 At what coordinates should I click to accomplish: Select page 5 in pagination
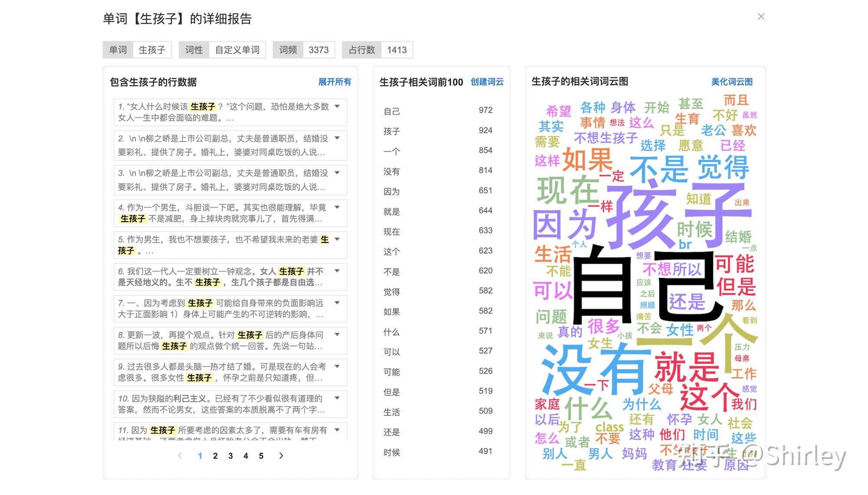[x=261, y=456]
